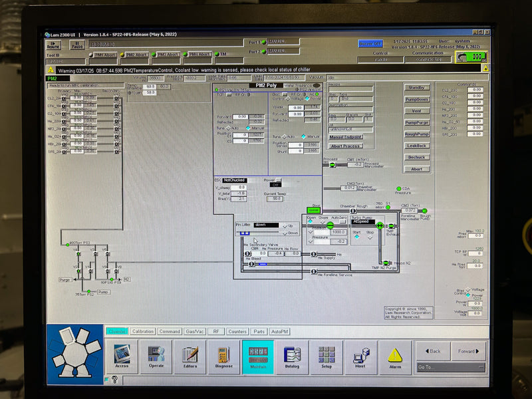
Task: Select the highlighted Maintain icon
Action: 258,354
